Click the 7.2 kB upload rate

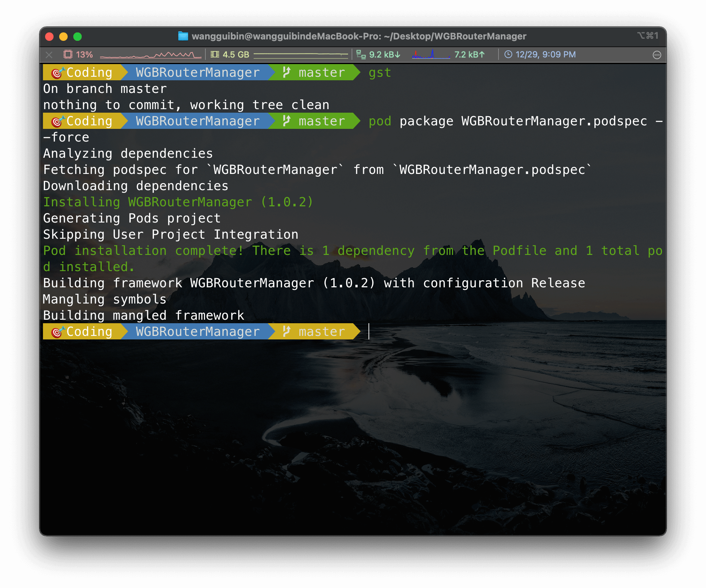(x=470, y=55)
